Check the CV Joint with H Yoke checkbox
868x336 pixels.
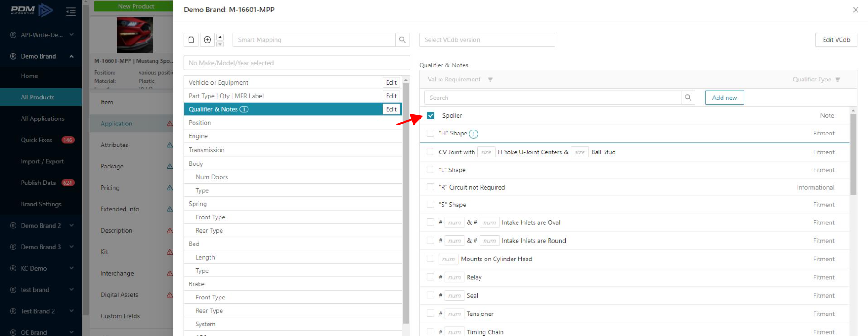pyautogui.click(x=431, y=152)
